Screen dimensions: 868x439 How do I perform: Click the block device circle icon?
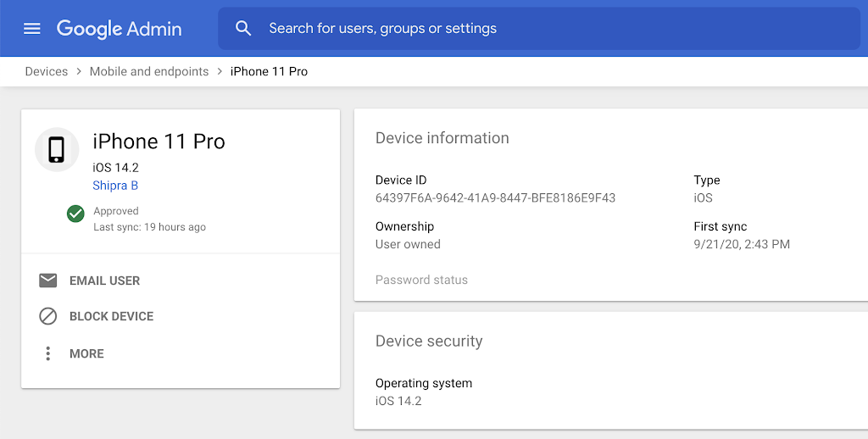[48, 316]
